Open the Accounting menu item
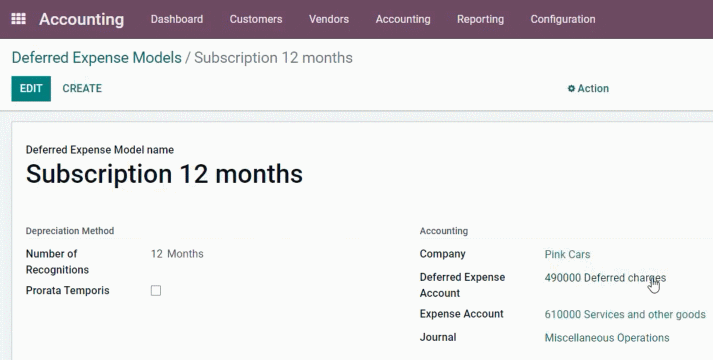Screen dimensions: 713x360 pos(403,19)
